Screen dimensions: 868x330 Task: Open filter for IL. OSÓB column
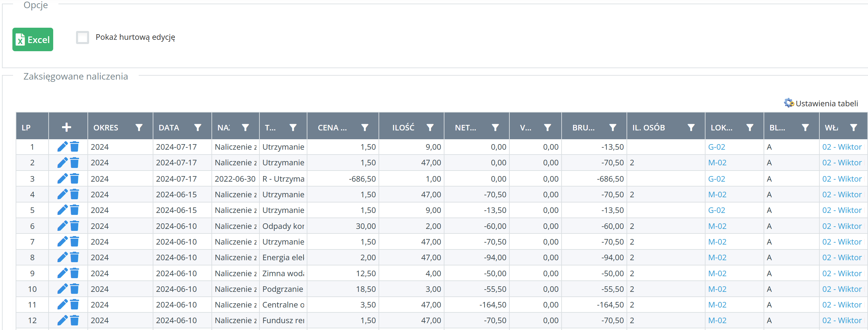click(x=691, y=127)
